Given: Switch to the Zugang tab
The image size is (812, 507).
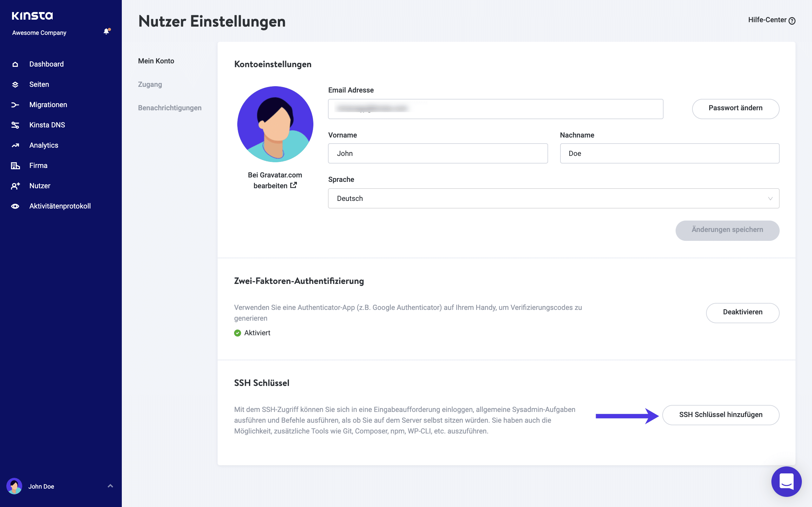Looking at the screenshot, I should pyautogui.click(x=150, y=85).
